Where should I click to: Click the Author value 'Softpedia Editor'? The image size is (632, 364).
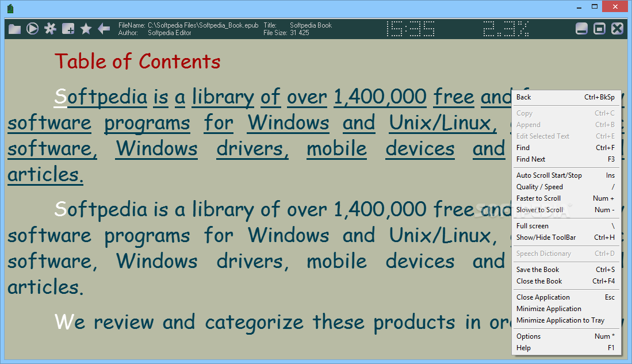click(169, 33)
